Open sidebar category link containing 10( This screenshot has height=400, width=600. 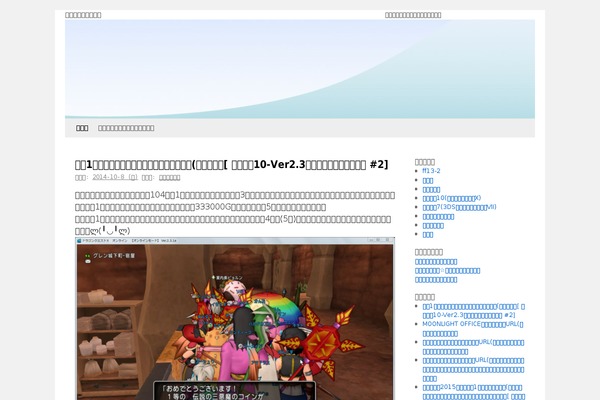(x=452, y=198)
